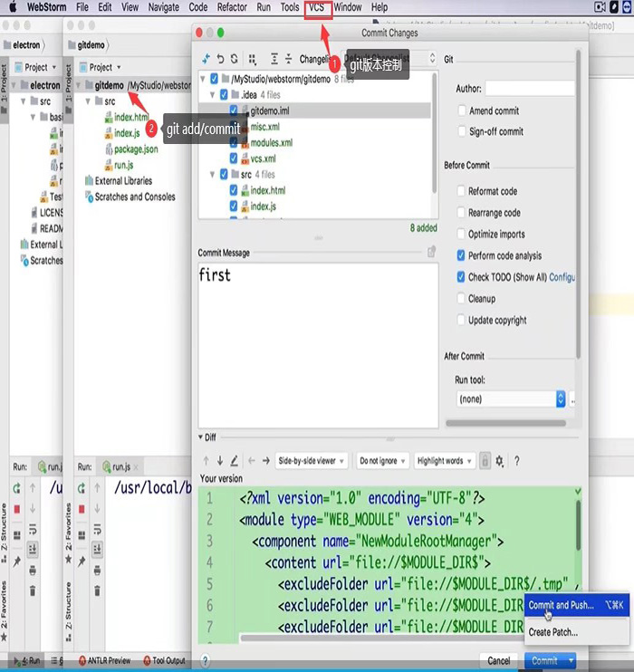Viewport: 634px width, 672px height.
Task: Enable the Rearrange code checkbox
Action: (x=461, y=212)
